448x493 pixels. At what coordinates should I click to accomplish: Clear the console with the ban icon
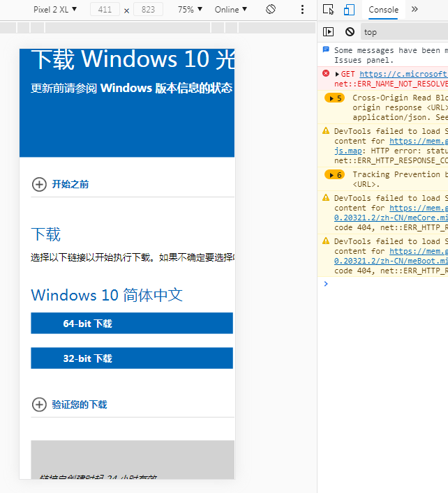[x=350, y=32]
